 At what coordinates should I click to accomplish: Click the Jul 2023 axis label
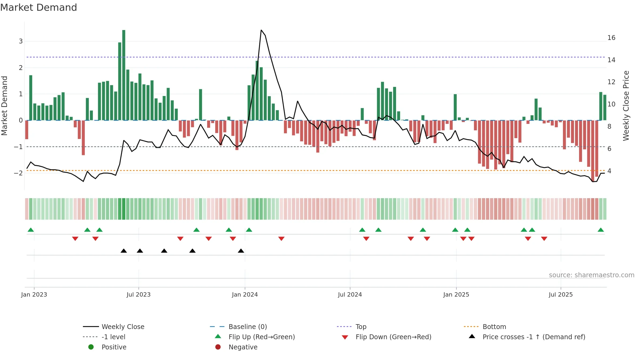(x=138, y=295)
